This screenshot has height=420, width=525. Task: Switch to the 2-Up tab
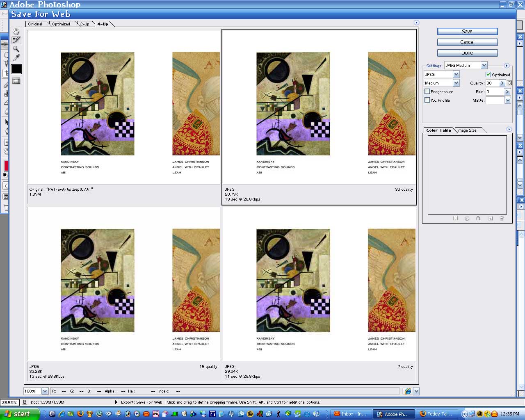pos(84,24)
